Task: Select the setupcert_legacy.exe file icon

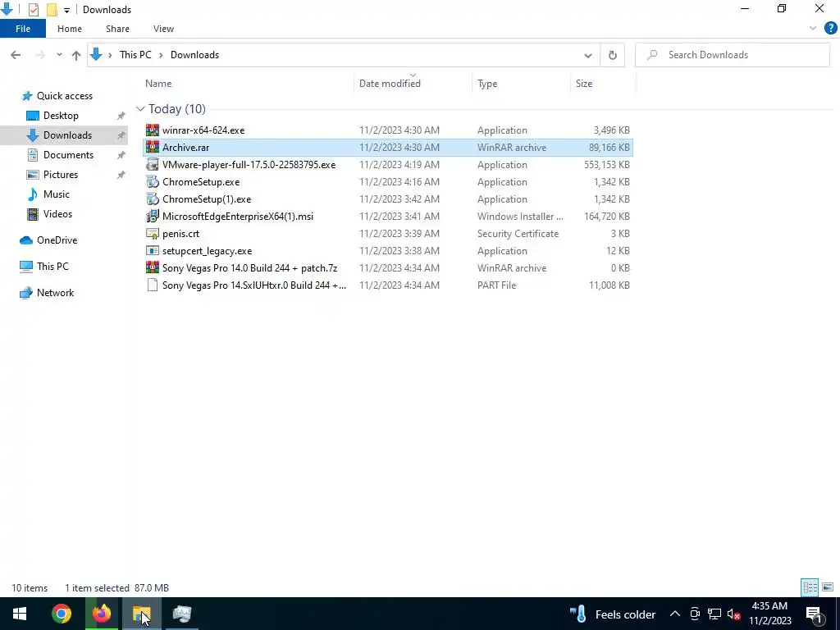Action: tap(153, 251)
